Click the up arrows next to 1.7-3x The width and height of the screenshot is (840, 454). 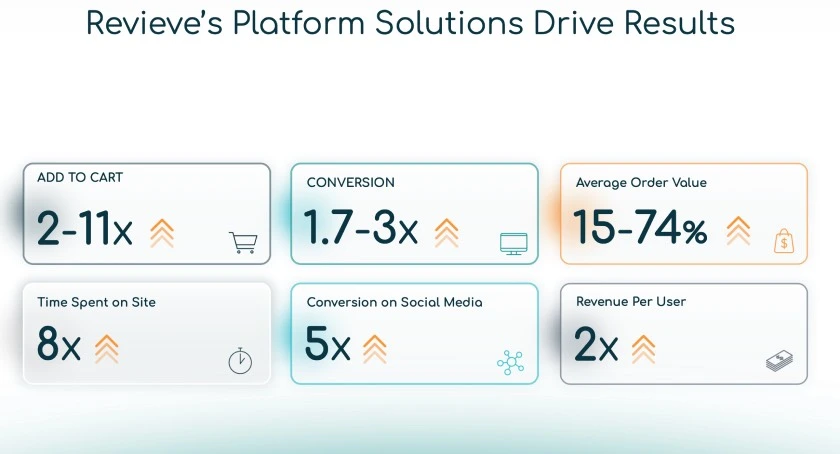tap(447, 232)
